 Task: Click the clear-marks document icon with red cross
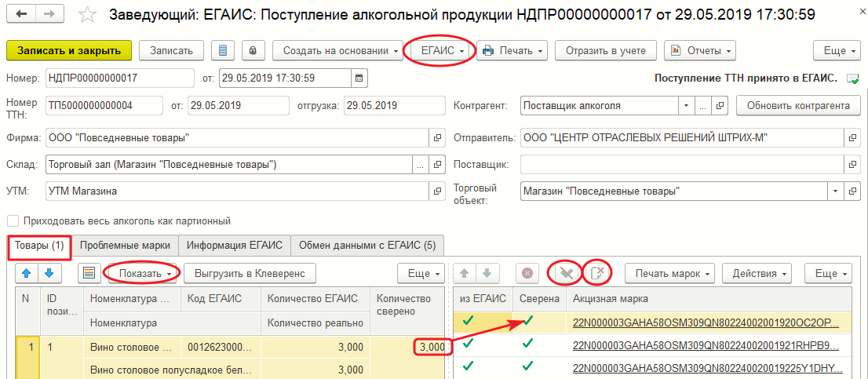tap(598, 273)
